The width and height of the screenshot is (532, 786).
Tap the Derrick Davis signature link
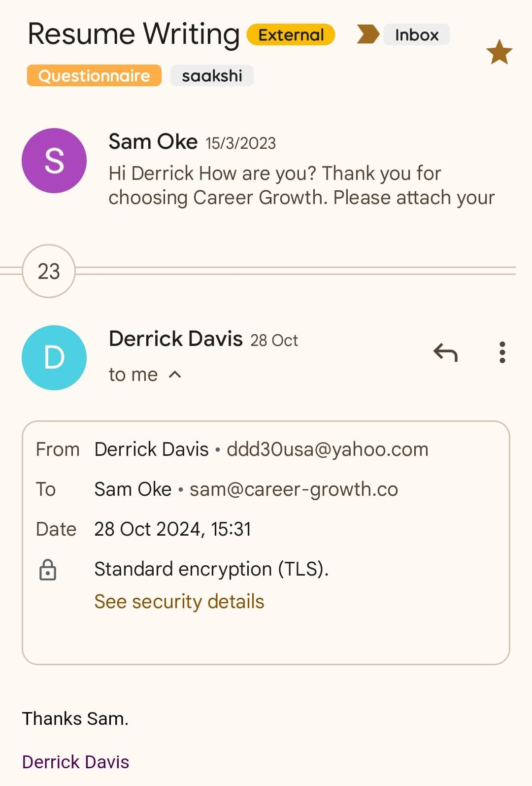click(76, 762)
